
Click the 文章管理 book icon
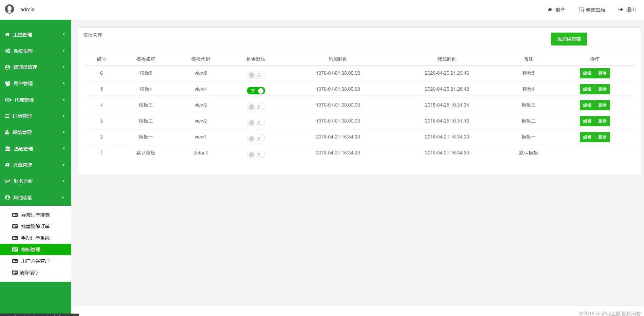(x=7, y=165)
